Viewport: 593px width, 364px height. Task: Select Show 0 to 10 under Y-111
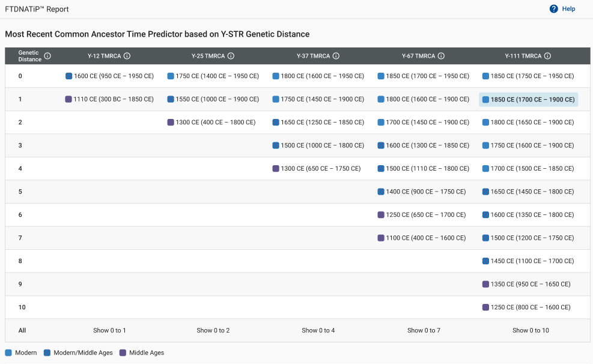(531, 330)
